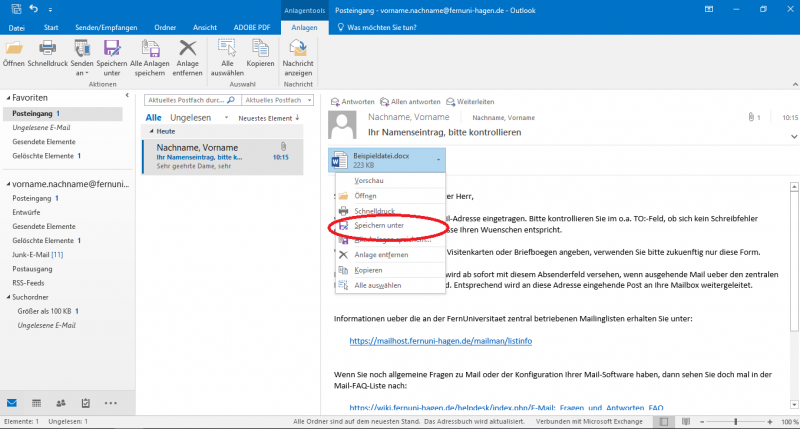Click the paperclip attachment count in message header

[754, 117]
